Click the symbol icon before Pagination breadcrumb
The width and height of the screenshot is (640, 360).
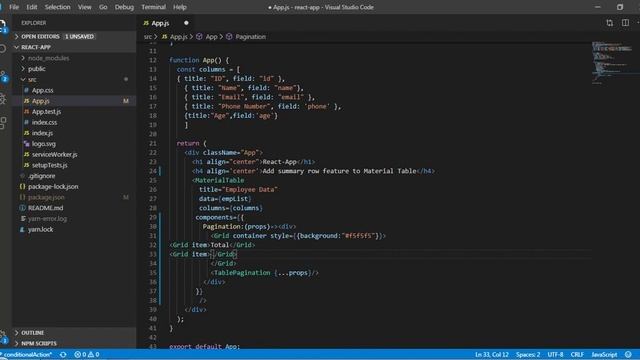pyautogui.click(x=229, y=37)
